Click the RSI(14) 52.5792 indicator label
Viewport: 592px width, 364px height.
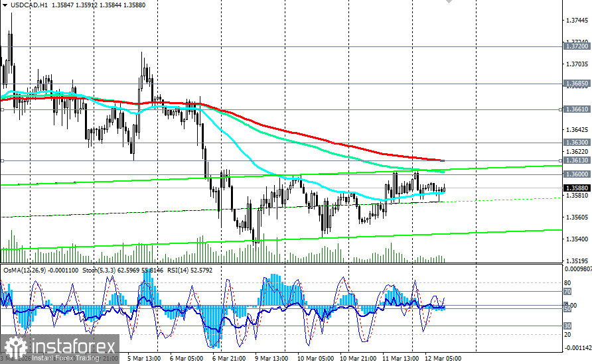coord(190,270)
